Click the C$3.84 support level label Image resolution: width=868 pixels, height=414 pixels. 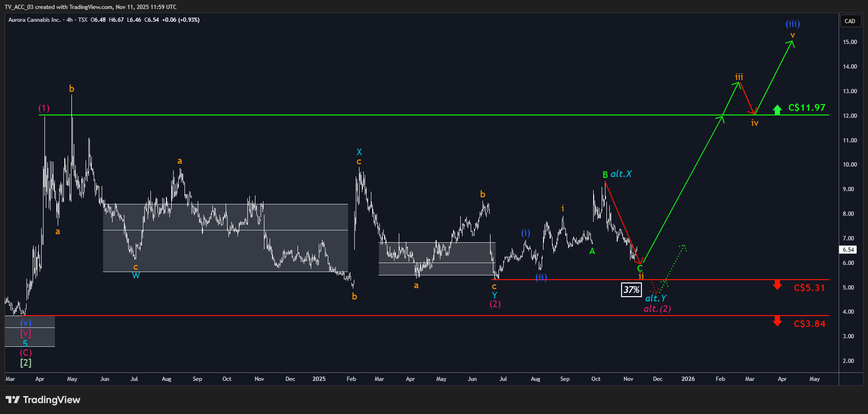[x=809, y=324]
